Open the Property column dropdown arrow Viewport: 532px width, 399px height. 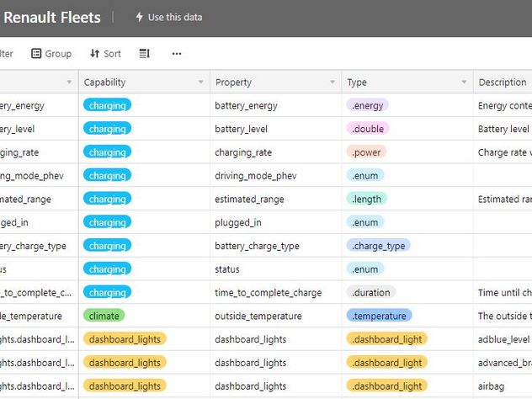(332, 82)
